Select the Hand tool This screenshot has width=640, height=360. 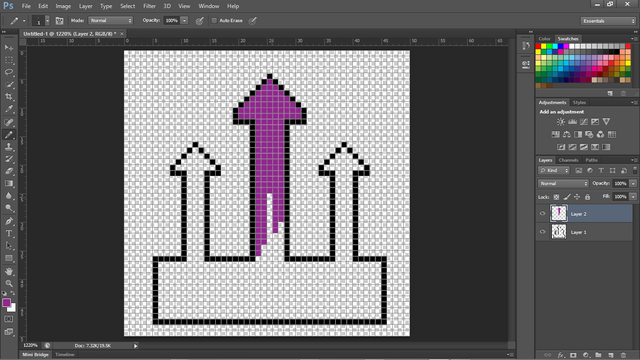(9, 271)
